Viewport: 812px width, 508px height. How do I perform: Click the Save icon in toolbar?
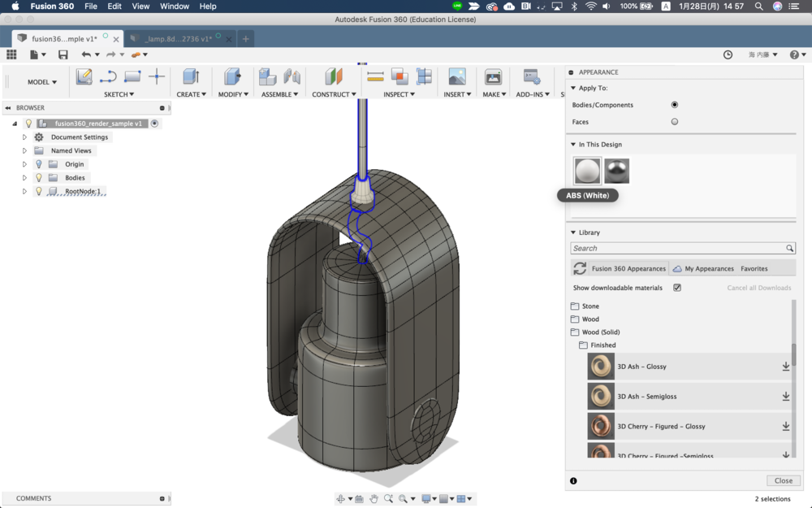(x=63, y=54)
